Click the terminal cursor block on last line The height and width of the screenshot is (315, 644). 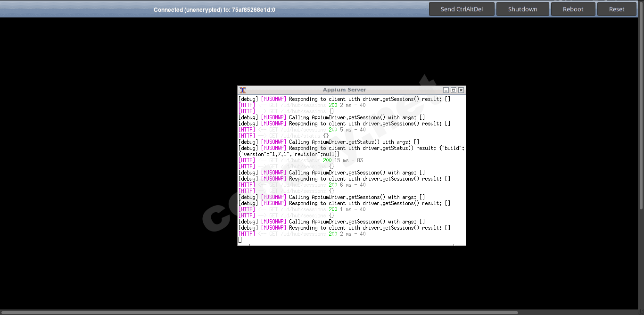point(240,240)
